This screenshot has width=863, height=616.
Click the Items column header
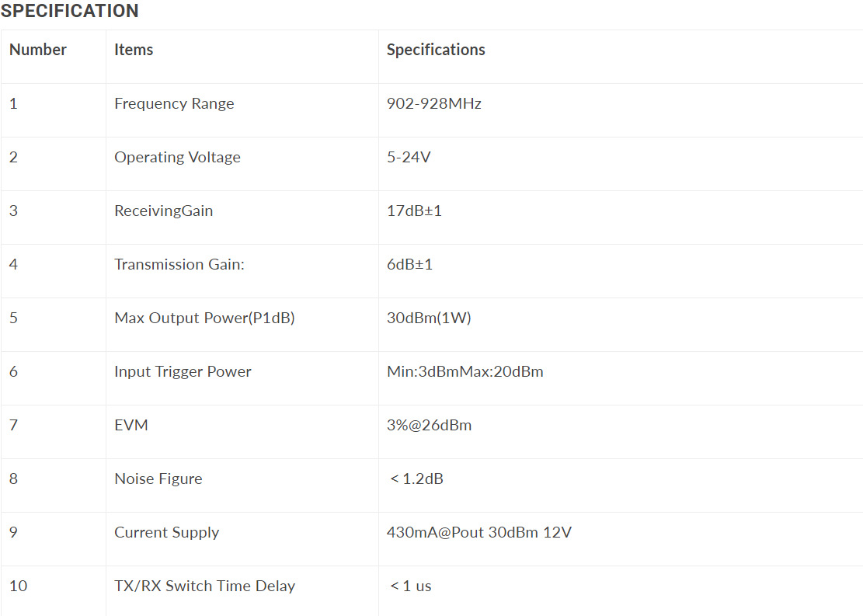[134, 50]
